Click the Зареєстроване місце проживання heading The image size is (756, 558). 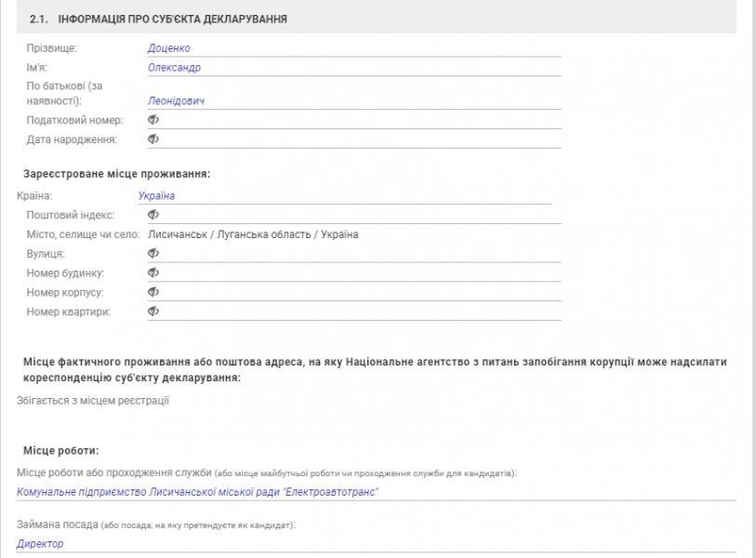[116, 174]
